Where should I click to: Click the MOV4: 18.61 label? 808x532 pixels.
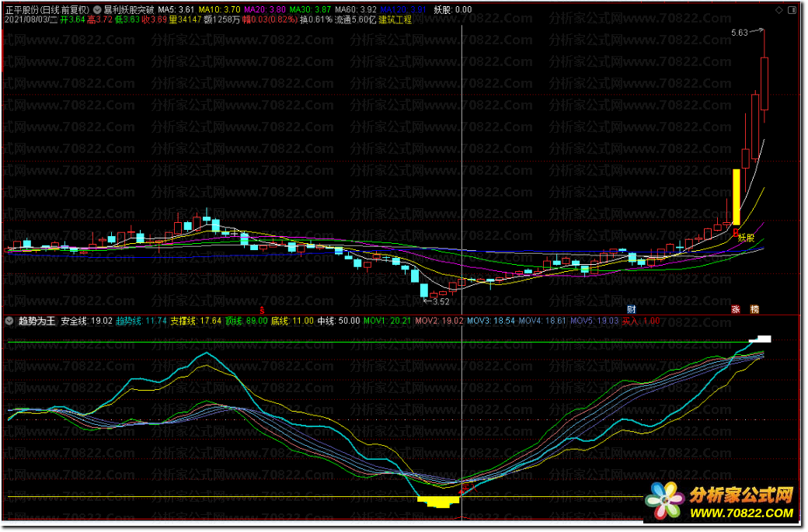point(542,321)
